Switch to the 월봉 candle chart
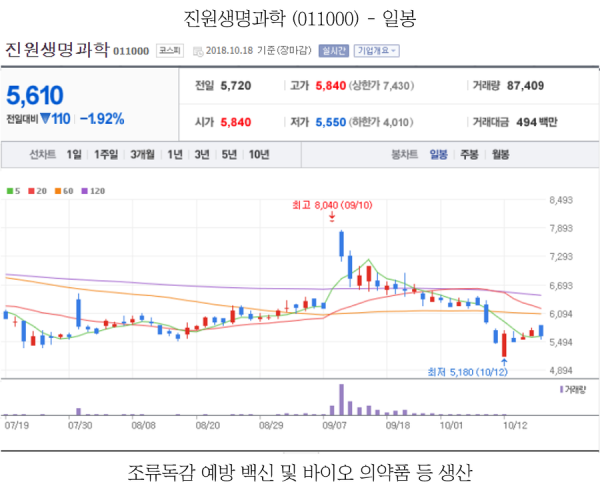The width and height of the screenshot is (600, 494). coord(500,155)
